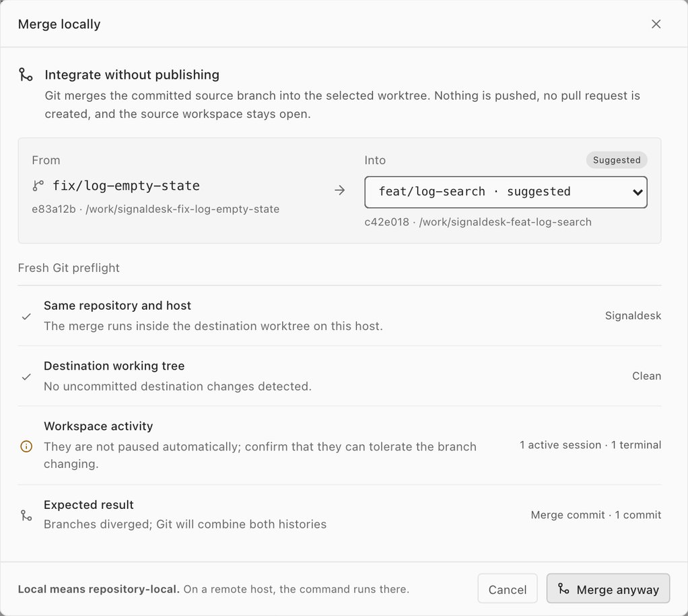Click the Into label
Image resolution: width=688 pixels, height=616 pixels.
[375, 161]
